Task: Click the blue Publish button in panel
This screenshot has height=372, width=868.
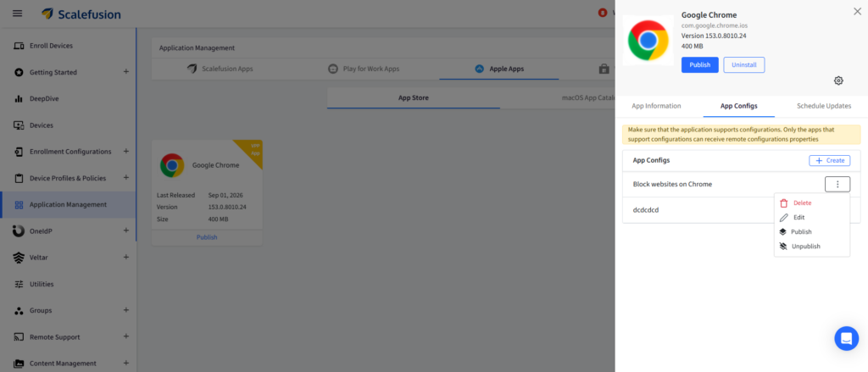Action: (699, 64)
